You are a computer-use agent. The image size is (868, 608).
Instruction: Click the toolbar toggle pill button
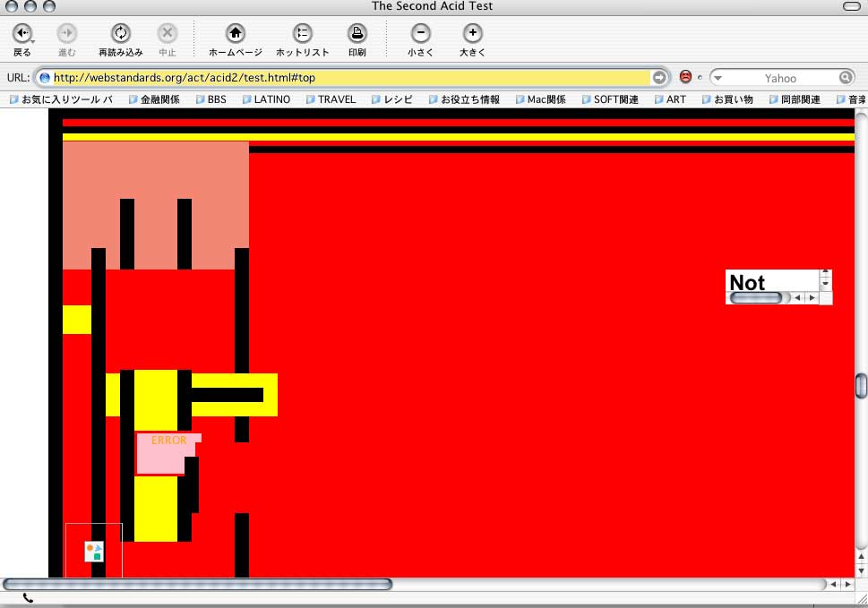click(851, 6)
